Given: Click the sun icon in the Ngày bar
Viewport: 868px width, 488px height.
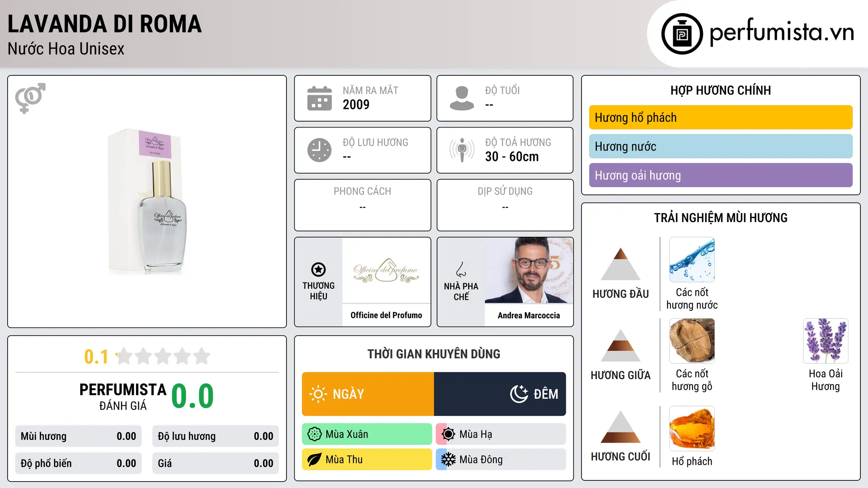Looking at the screenshot, I should tap(318, 394).
